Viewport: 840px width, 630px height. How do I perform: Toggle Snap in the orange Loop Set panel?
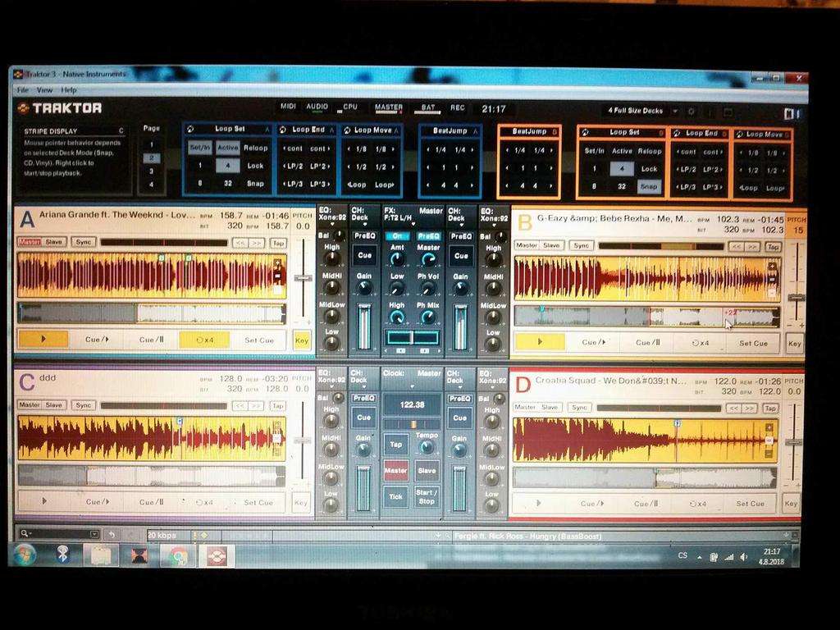[649, 186]
